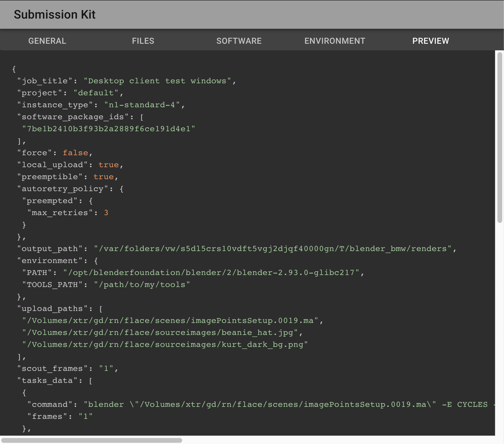
Task: Click the Submission Kit title
Action: (x=55, y=14)
